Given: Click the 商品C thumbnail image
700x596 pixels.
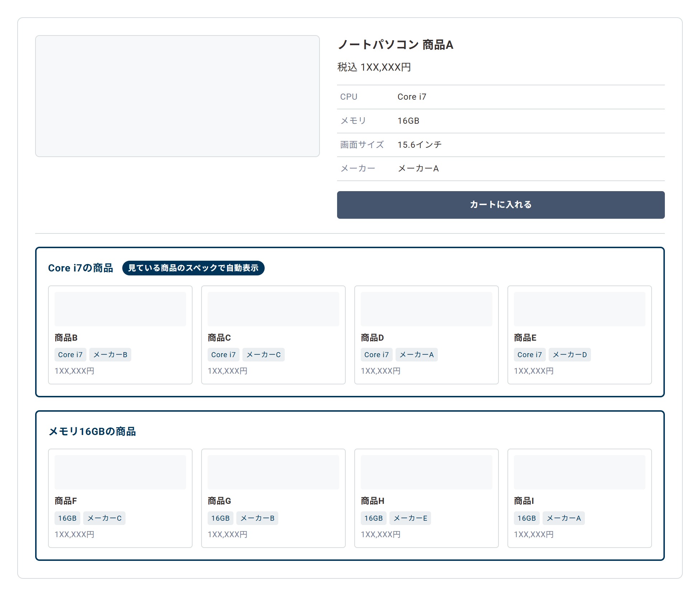Looking at the screenshot, I should (x=273, y=309).
